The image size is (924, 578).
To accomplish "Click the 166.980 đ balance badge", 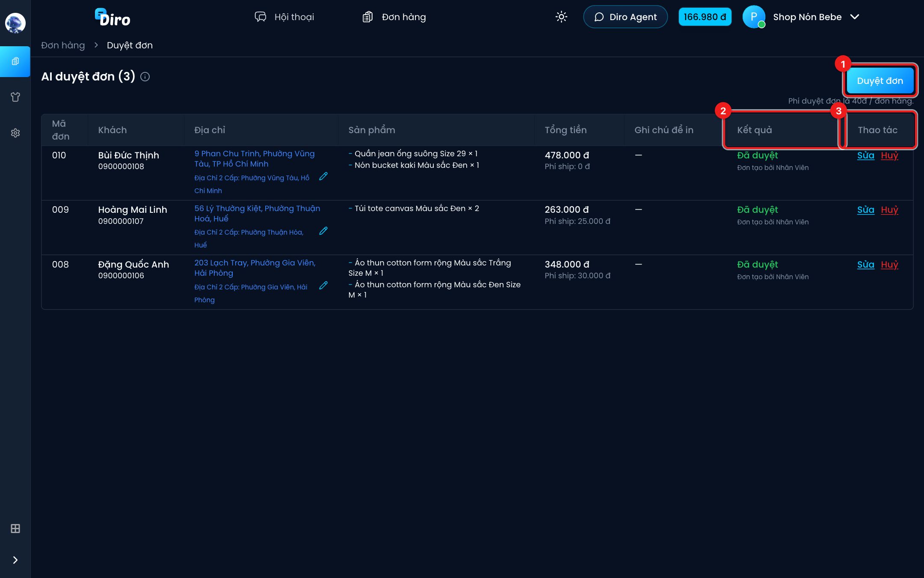I will point(705,17).
